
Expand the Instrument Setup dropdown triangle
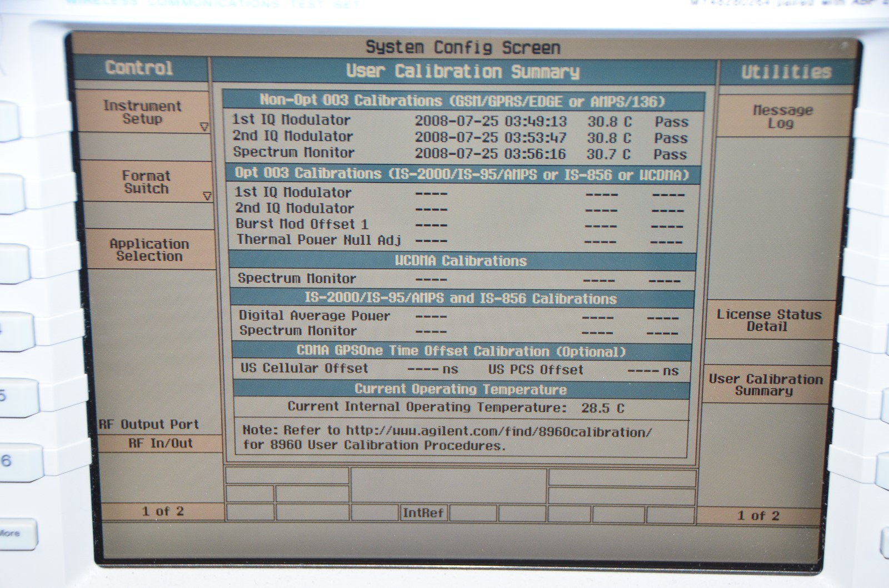point(204,127)
